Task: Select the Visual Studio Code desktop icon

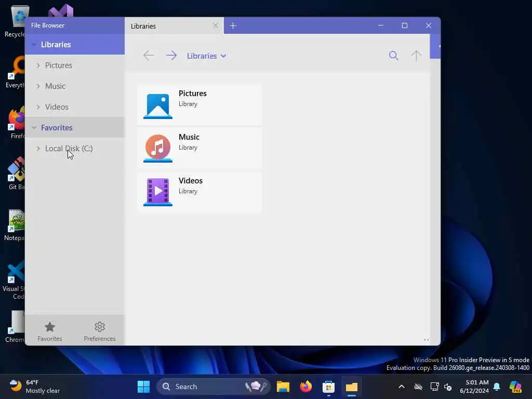Action: (14, 280)
